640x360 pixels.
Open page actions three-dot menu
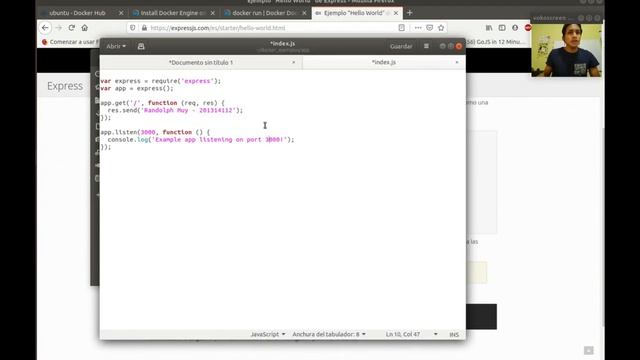click(x=418, y=28)
